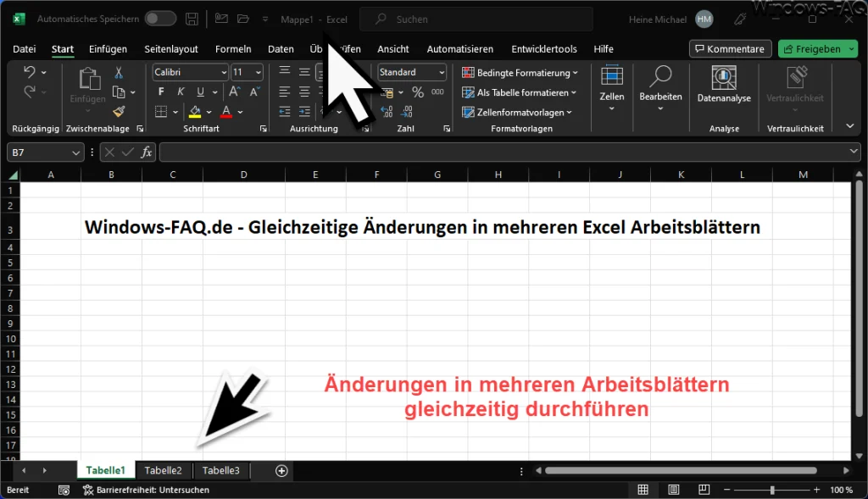Click the Name Box showing B7
The height and width of the screenshot is (499, 868).
45,152
